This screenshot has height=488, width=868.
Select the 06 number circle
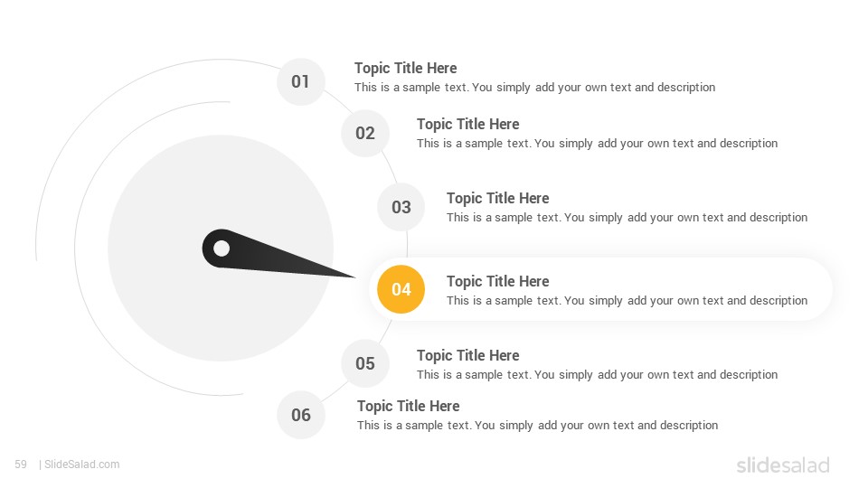pos(300,415)
